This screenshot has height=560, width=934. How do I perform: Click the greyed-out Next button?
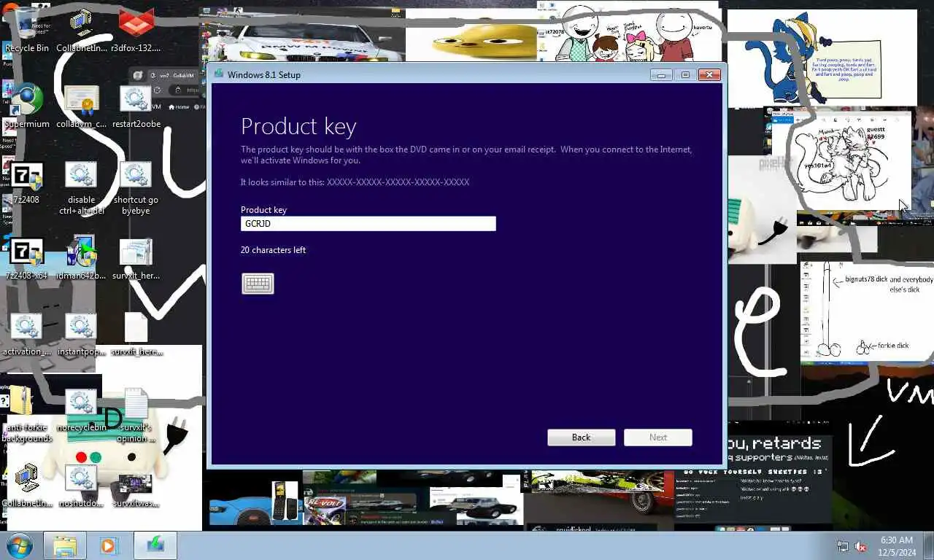(x=658, y=437)
